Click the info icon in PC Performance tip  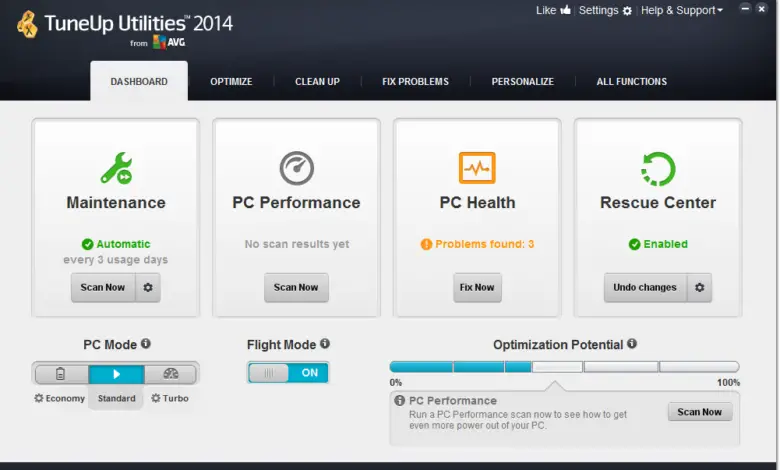[x=399, y=400]
